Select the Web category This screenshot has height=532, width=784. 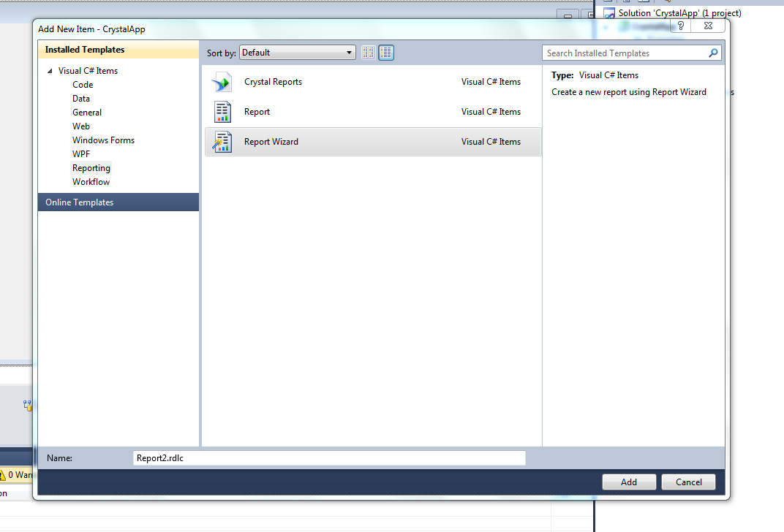click(x=81, y=126)
